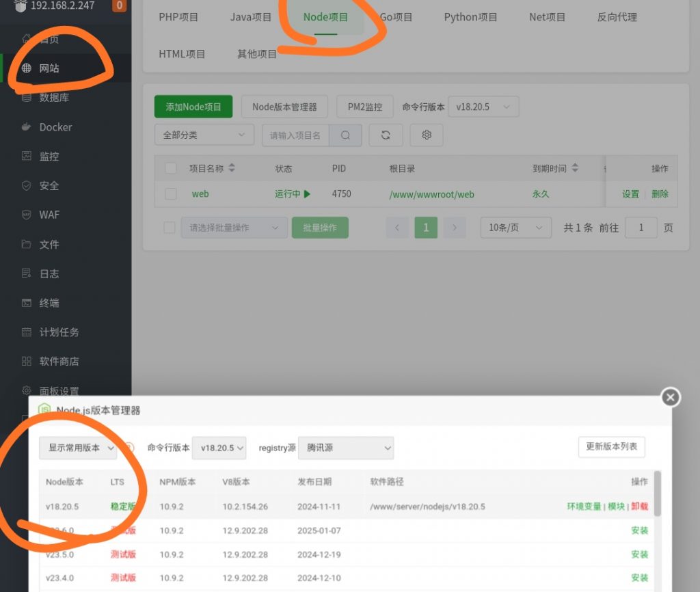Switch to the 反向代理 tab
Viewport: 700px width, 592px height.
pyautogui.click(x=617, y=17)
